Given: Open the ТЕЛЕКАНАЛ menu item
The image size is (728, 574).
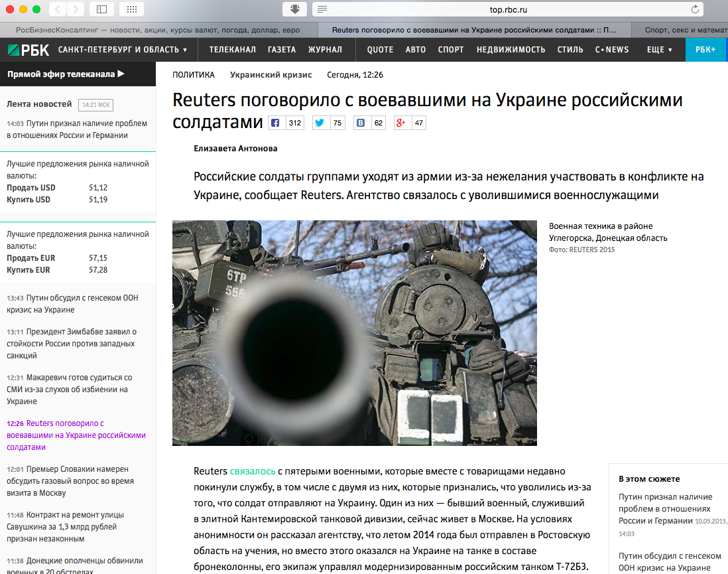Looking at the screenshot, I should tap(233, 50).
